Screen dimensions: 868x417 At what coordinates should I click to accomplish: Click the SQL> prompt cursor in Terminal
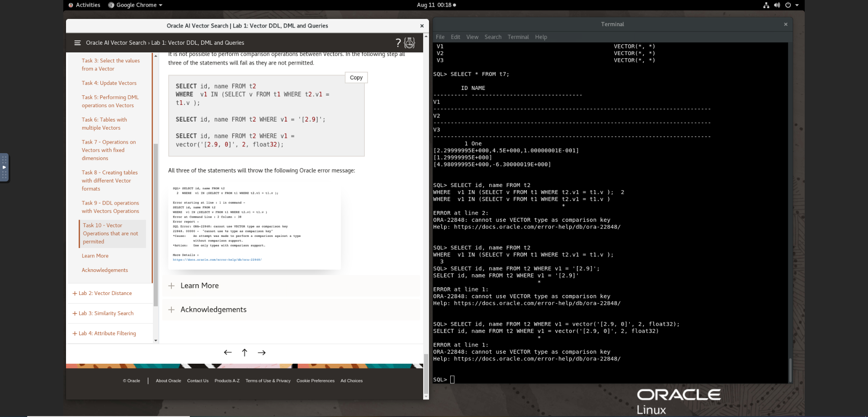coord(453,380)
